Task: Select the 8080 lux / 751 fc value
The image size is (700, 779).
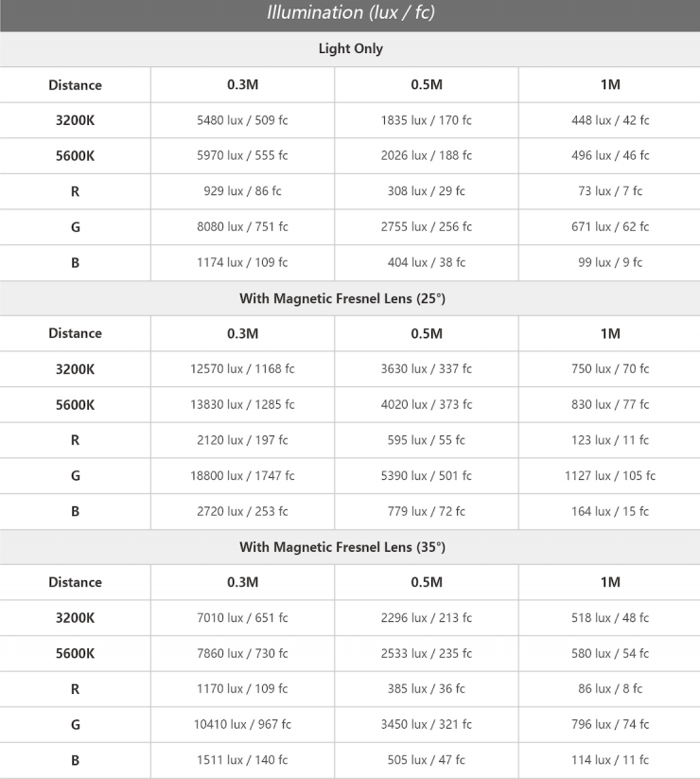Action: (x=242, y=227)
